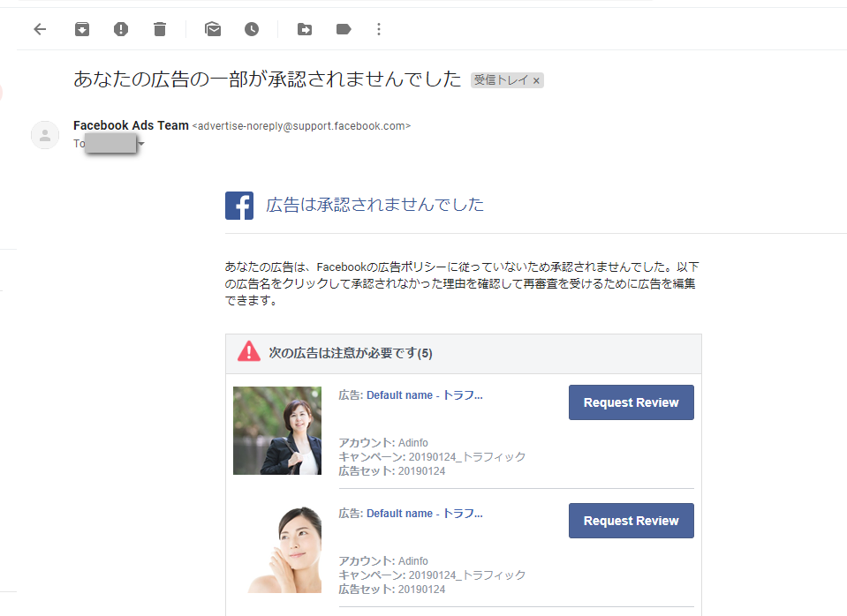Archive this email
Image resolution: width=847 pixels, height=616 pixels.
click(x=82, y=29)
